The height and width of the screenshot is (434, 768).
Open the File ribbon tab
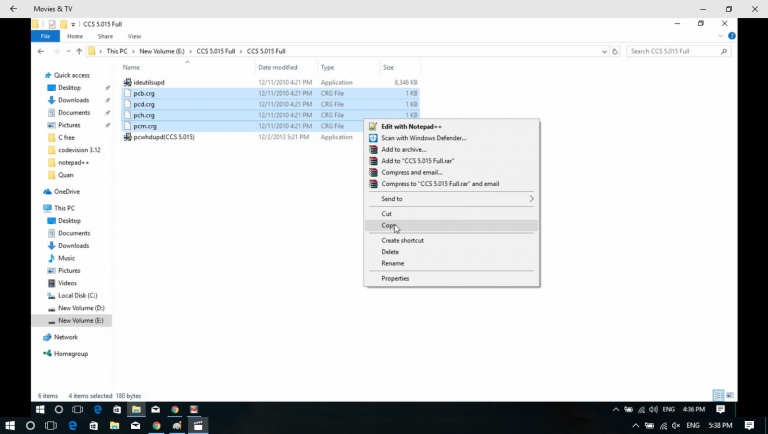46,36
